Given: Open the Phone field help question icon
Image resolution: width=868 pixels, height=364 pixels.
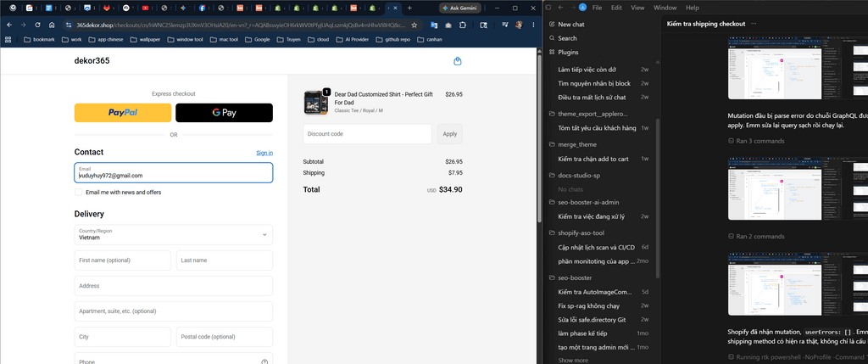Looking at the screenshot, I should point(264,361).
